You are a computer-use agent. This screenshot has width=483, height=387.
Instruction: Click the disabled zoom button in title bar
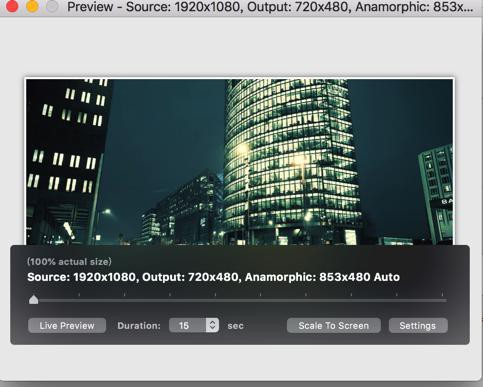52,6
